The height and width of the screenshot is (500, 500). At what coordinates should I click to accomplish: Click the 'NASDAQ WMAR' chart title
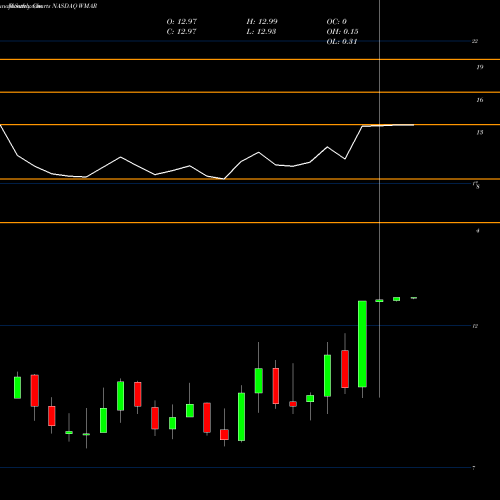click(x=75, y=6)
